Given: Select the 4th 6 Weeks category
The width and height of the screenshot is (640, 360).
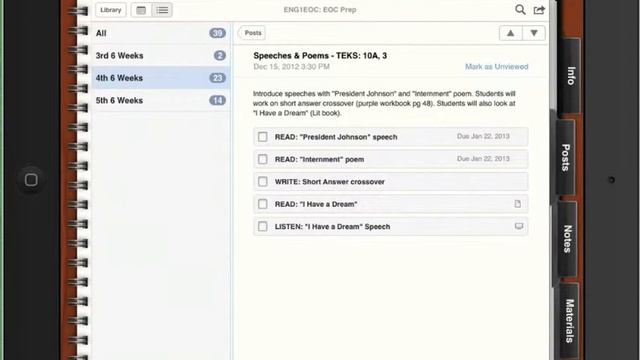Looking at the screenshot, I should click(x=161, y=78).
